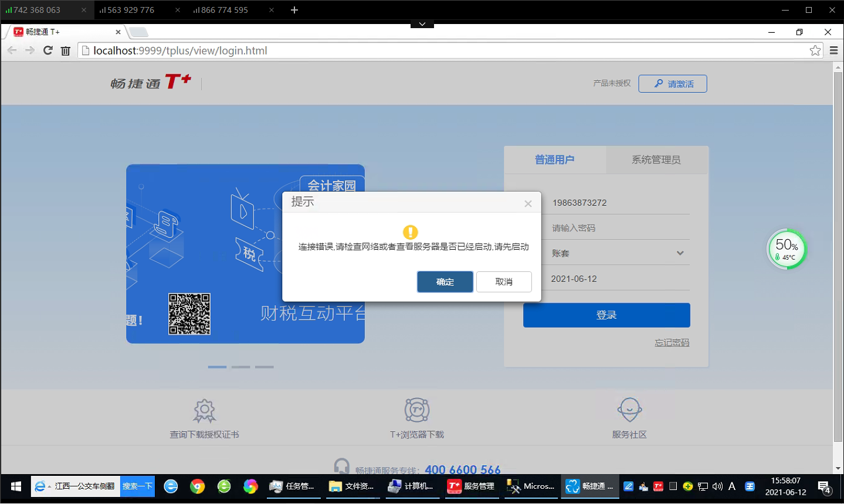
Task: Open the 服务社区 icon
Action: [x=629, y=410]
